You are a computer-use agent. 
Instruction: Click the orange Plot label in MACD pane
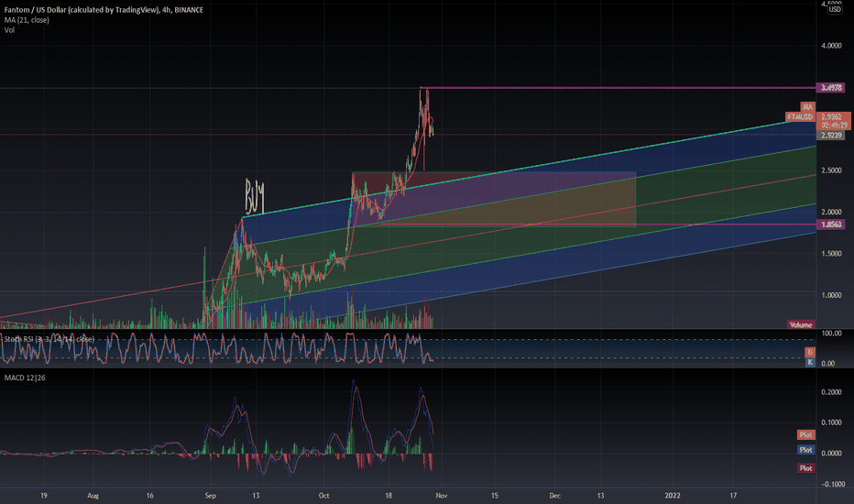[x=805, y=434]
